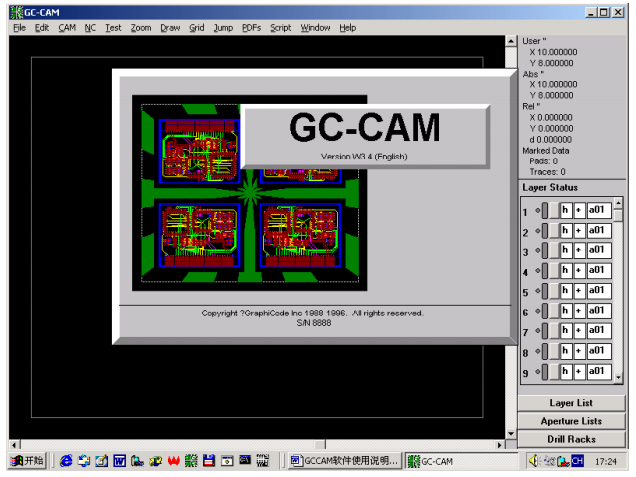
Task: Click the plus polarity box for layer 6
Action: pyautogui.click(x=579, y=311)
